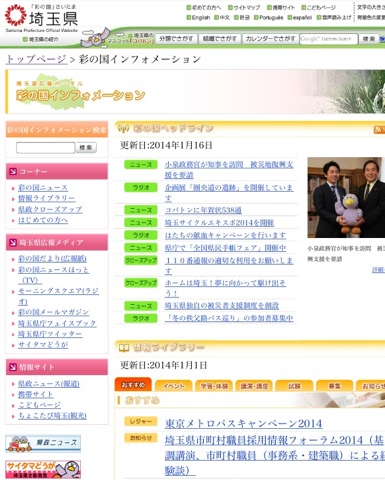Viewport: 385px width, 480px height.
Task: Open 小泉政務官が知事を訪問 headline
Action: coord(229,170)
